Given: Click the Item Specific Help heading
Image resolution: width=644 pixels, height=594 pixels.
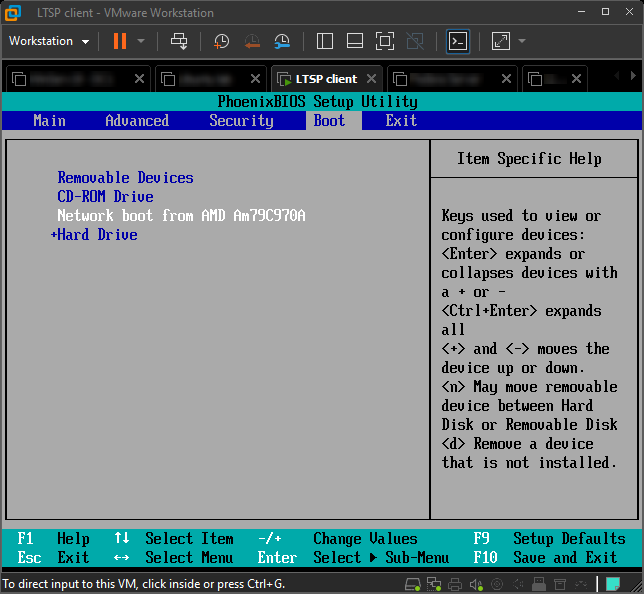Looking at the screenshot, I should pos(529,159).
